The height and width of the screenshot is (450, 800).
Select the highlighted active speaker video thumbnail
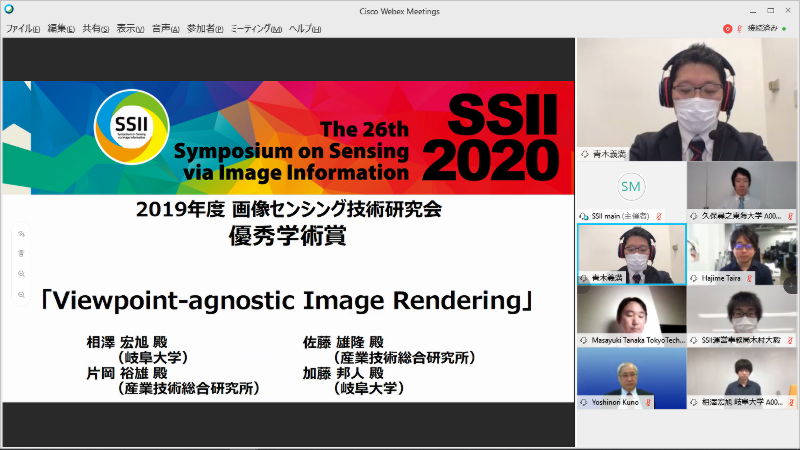click(632, 252)
